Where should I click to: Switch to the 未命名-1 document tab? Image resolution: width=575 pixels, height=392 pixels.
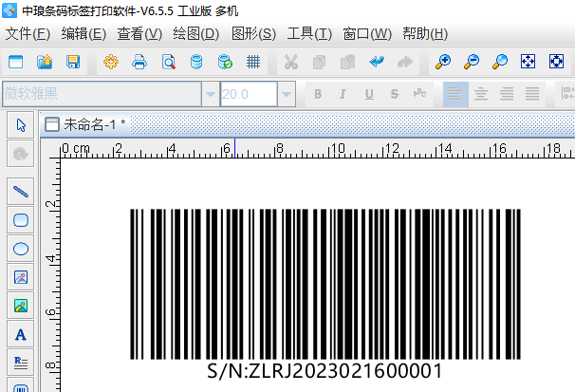coord(85,124)
